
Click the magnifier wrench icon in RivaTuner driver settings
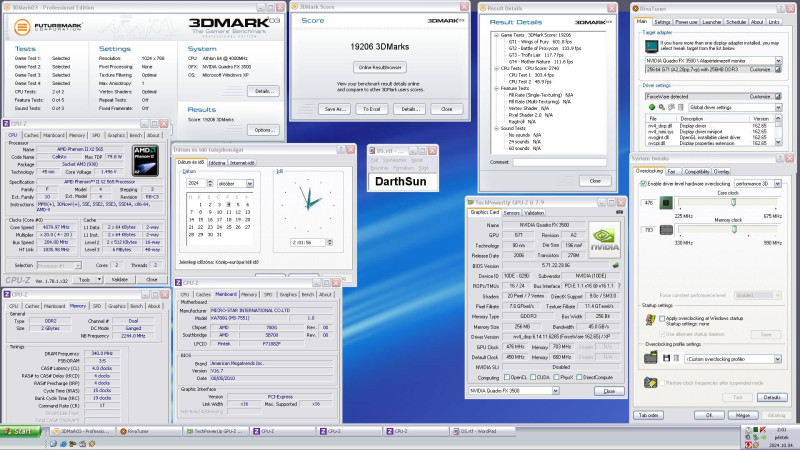click(661, 107)
